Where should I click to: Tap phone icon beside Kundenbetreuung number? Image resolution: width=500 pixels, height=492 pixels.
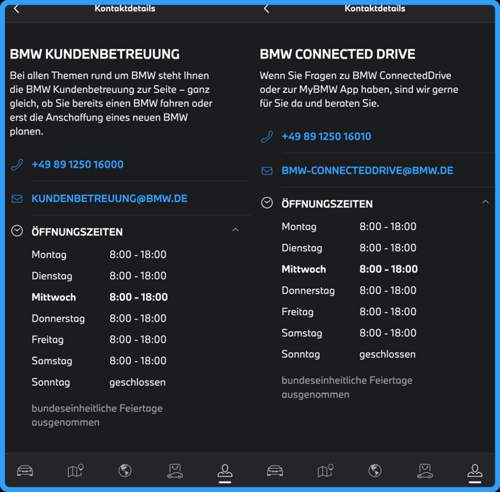[x=17, y=165]
